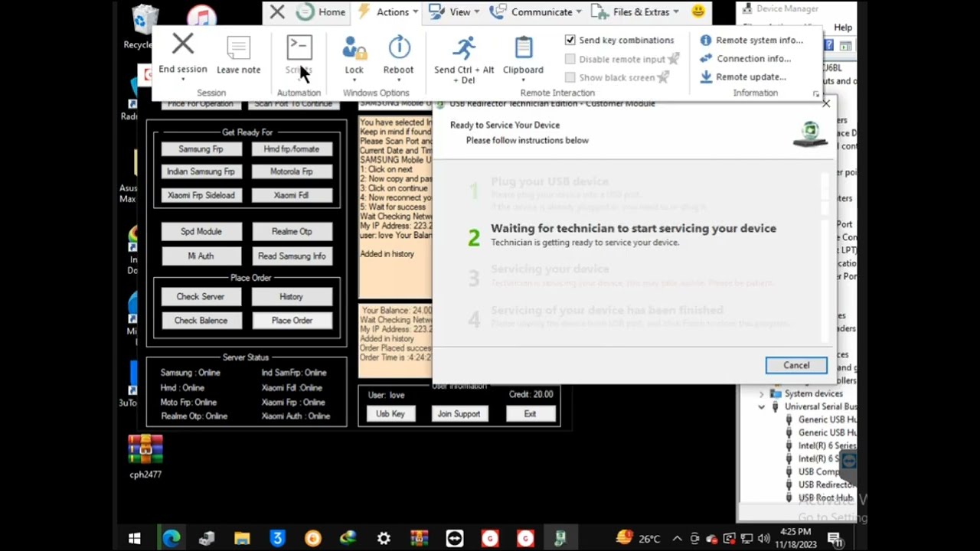The image size is (980, 551).
Task: Click the Lock icon in Windows Options
Action: (354, 48)
